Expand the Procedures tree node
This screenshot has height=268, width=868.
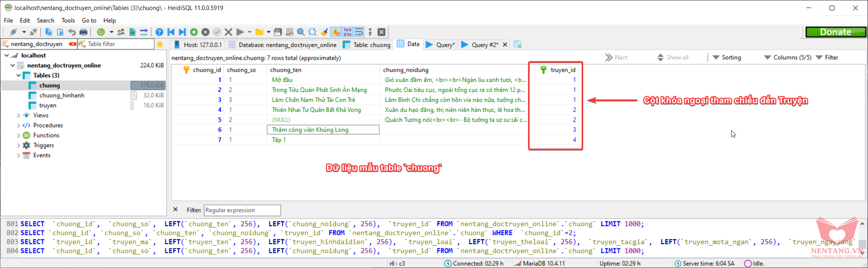click(x=19, y=125)
